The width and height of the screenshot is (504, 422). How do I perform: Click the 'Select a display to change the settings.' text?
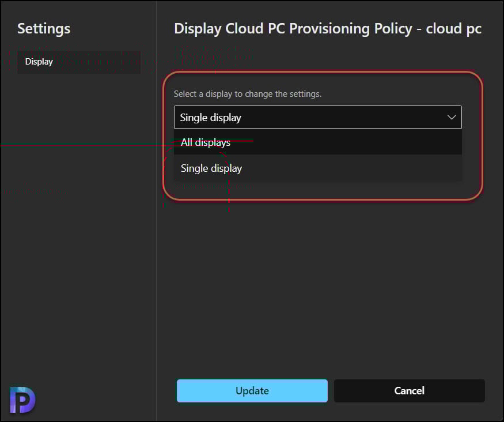[248, 94]
